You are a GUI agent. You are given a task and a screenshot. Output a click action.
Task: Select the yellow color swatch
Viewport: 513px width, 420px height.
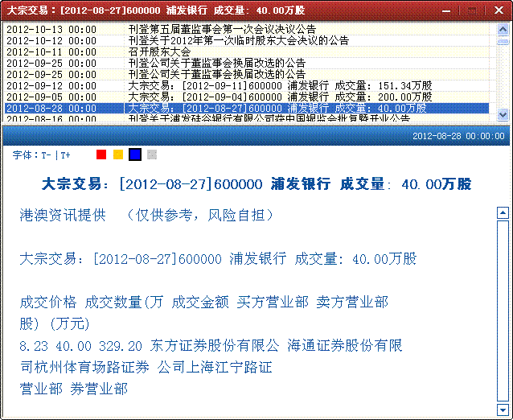(x=118, y=154)
